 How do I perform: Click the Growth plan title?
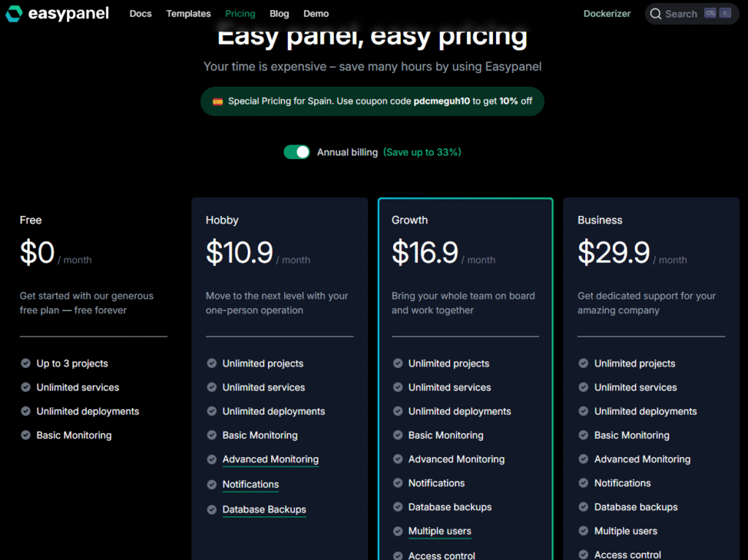[410, 220]
